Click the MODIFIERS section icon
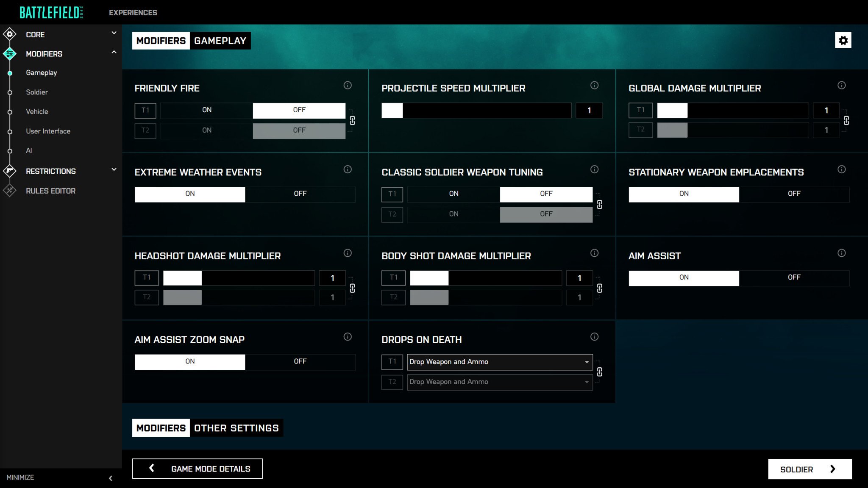 (10, 54)
